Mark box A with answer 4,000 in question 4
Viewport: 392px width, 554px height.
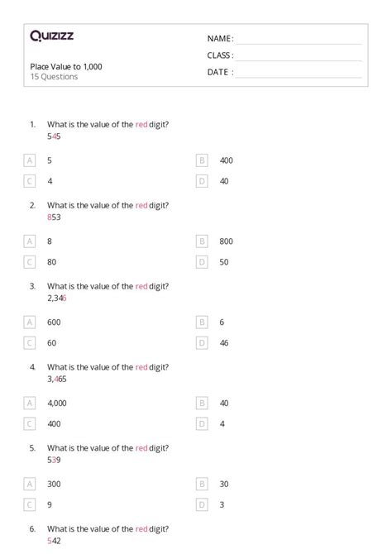tap(29, 404)
